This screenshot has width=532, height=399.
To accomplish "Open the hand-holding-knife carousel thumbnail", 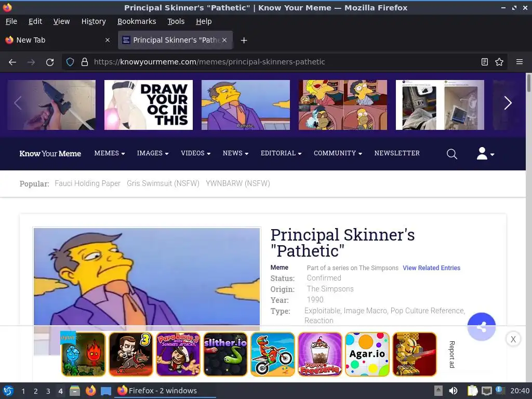I will (51, 105).
